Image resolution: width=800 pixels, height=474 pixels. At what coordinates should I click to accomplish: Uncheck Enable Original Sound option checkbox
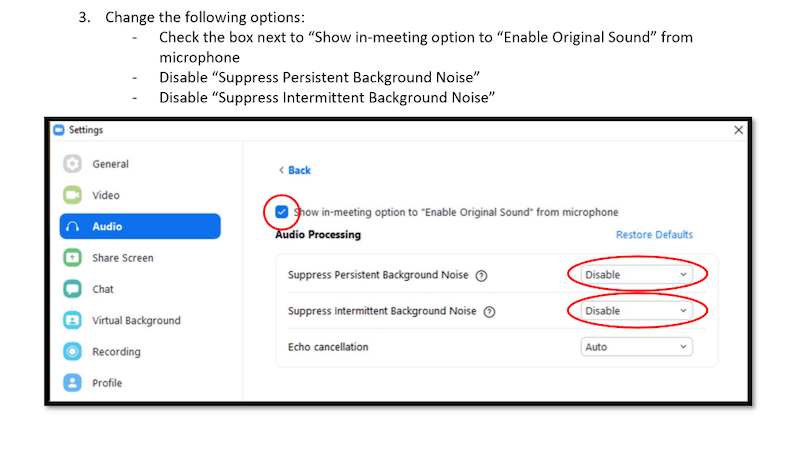click(282, 212)
